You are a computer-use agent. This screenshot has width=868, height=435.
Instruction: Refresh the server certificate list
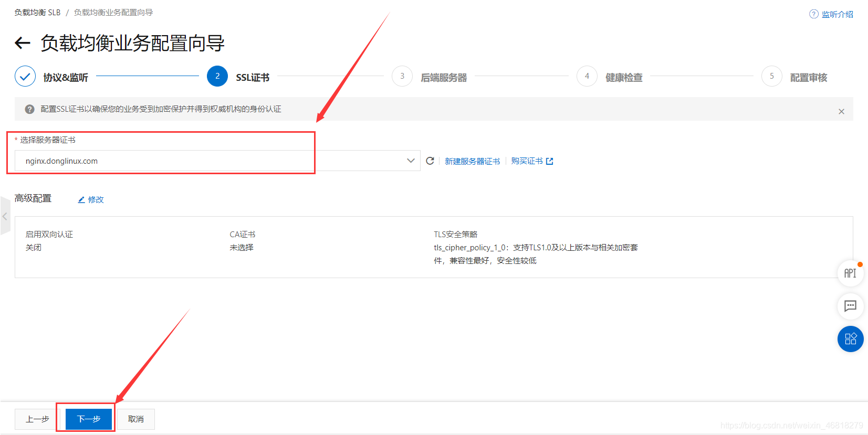430,161
